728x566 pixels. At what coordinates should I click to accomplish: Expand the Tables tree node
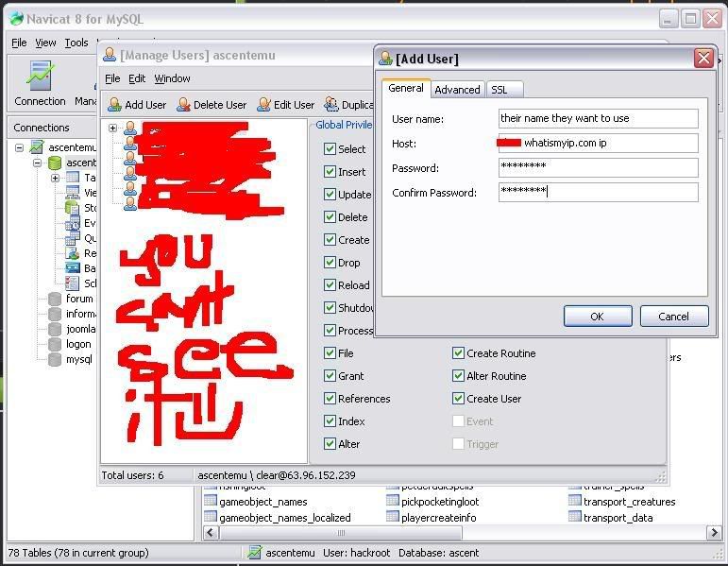tap(55, 178)
